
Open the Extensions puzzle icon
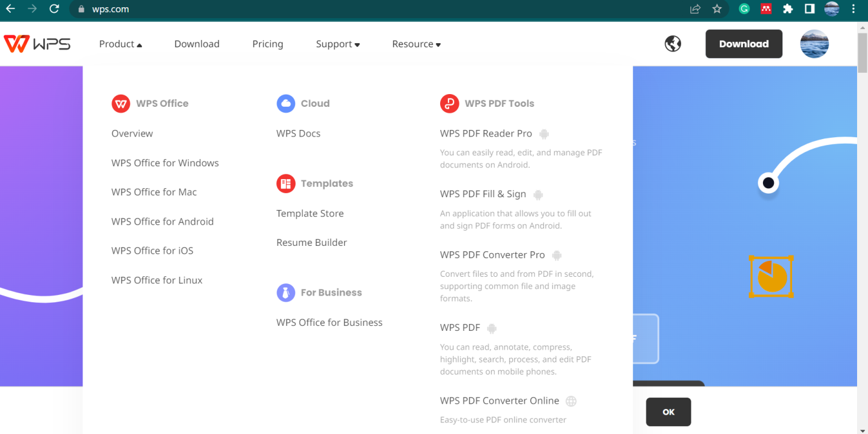[788, 9]
